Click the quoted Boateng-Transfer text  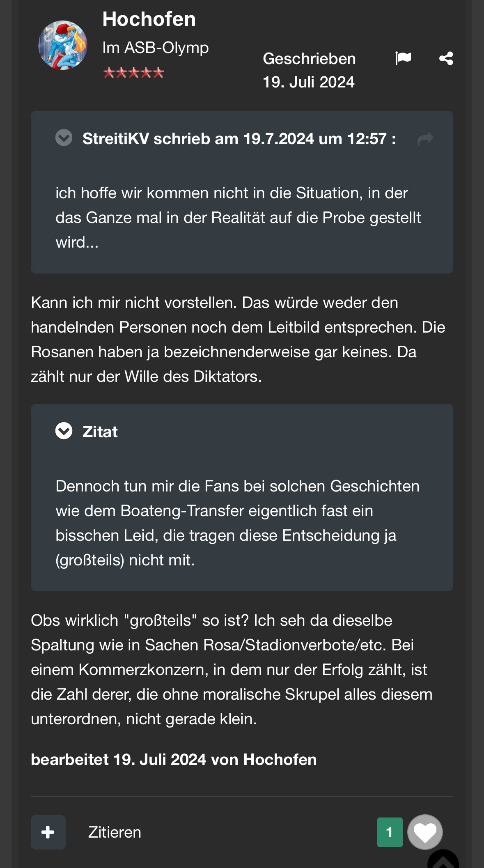(x=238, y=523)
